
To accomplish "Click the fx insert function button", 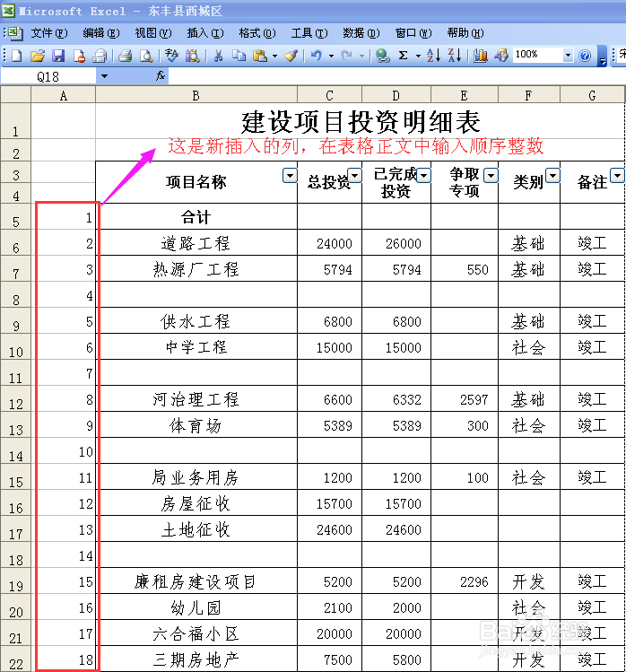I will 161,76.
